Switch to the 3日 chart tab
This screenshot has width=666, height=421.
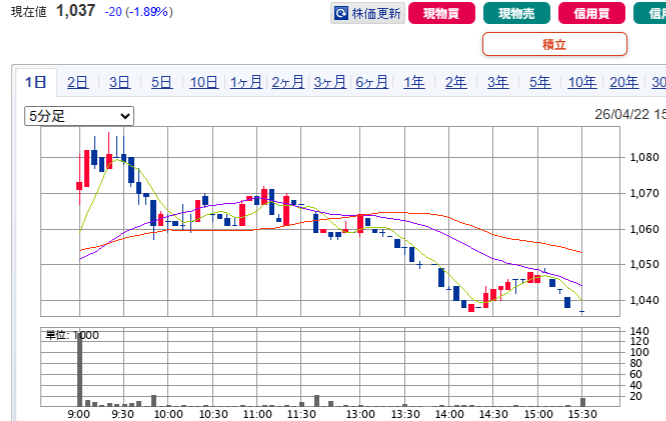point(119,82)
